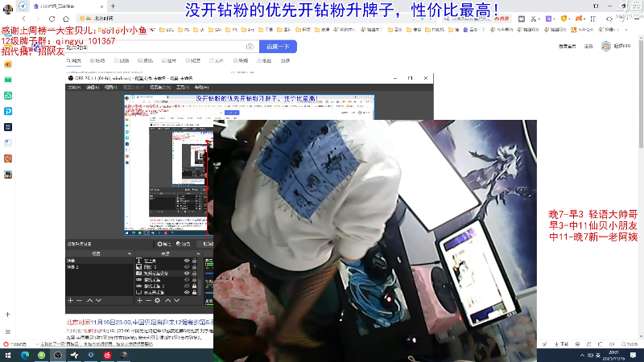Open OBS source Properties button with gear
Image resolution: width=644 pixels, height=362 pixels.
pyautogui.click(x=164, y=244)
